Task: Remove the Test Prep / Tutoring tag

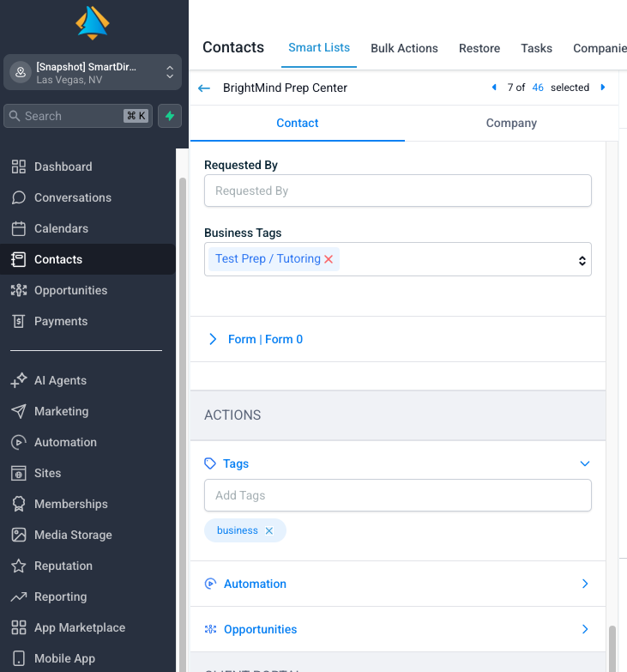Action: pos(329,259)
